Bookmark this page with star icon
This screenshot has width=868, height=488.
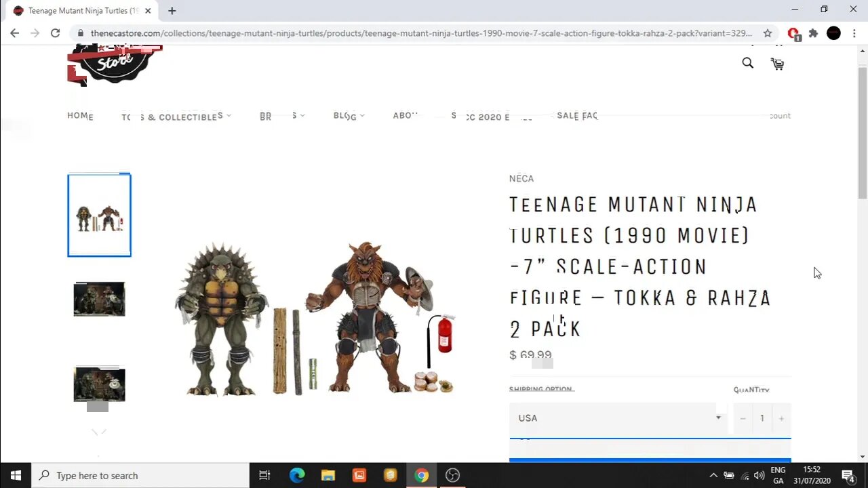[x=767, y=33]
